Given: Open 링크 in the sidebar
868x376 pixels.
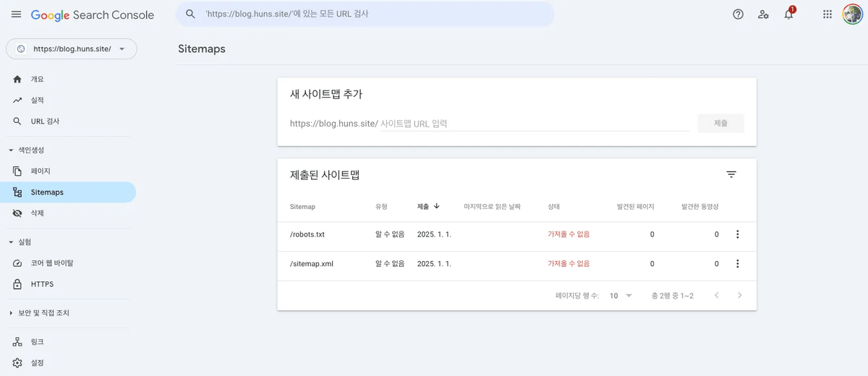Looking at the screenshot, I should (68, 341).
